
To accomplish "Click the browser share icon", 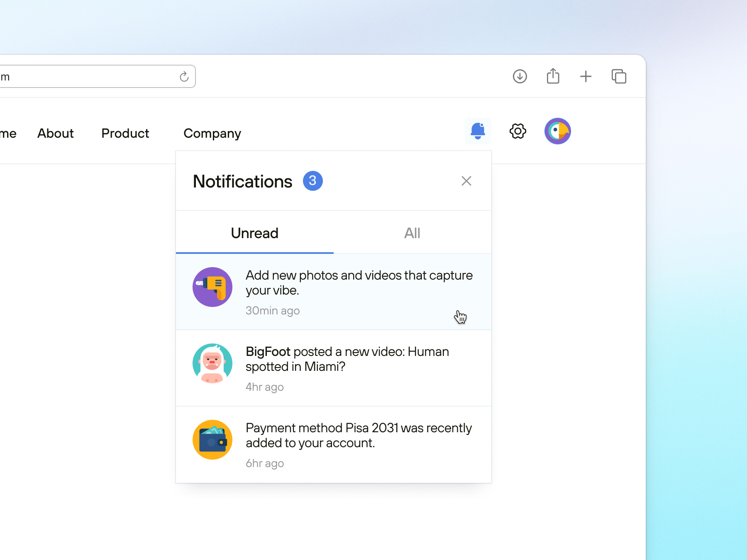I will [x=552, y=76].
